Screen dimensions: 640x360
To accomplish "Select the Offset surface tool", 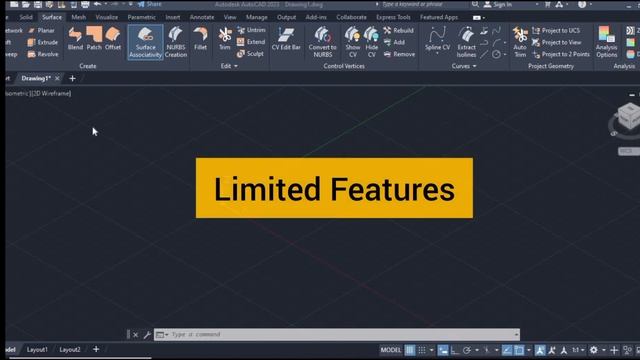I will (x=113, y=39).
